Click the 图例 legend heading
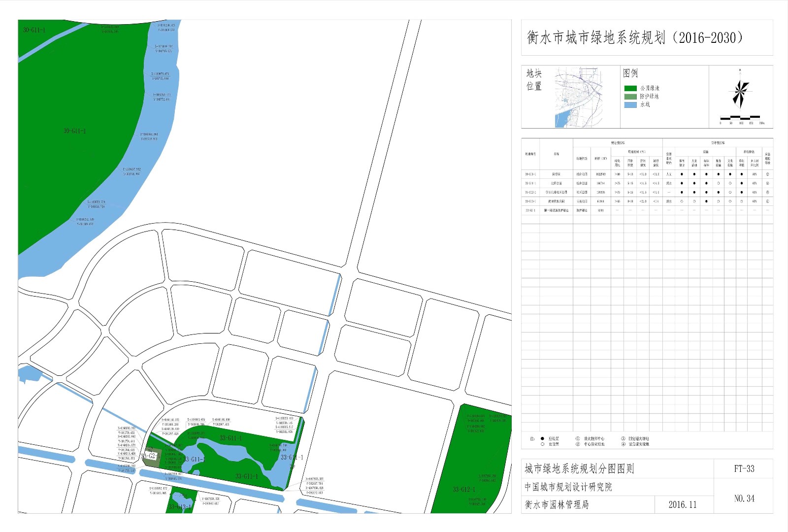The width and height of the screenshot is (788, 532). pyautogui.click(x=630, y=73)
